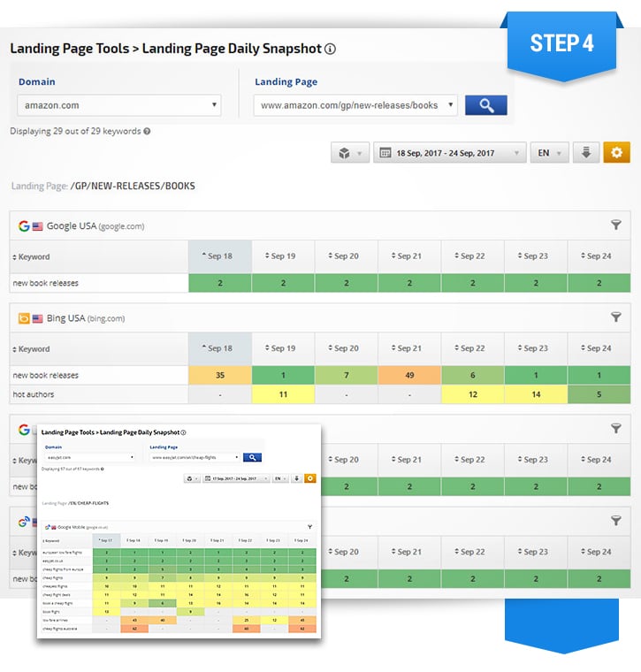Click the filter icon in the third engine table
The width and height of the screenshot is (641, 672).
tap(616, 428)
